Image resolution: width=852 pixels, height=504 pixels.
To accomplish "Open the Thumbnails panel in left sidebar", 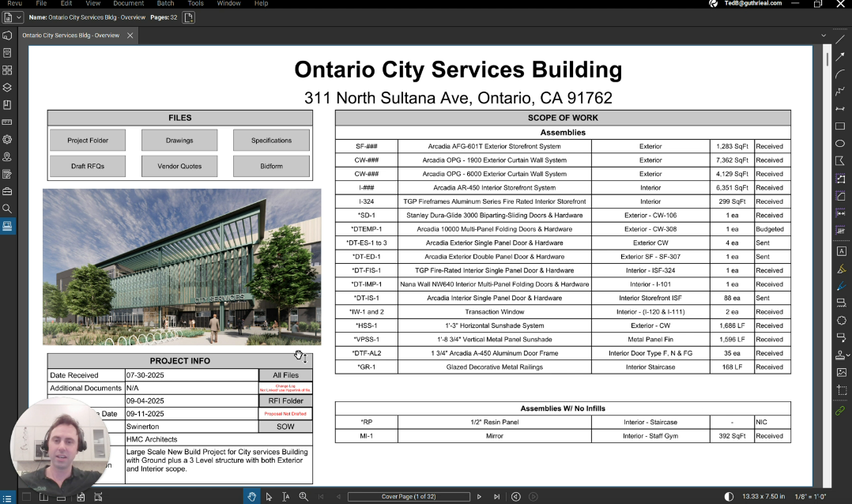I will (7, 70).
